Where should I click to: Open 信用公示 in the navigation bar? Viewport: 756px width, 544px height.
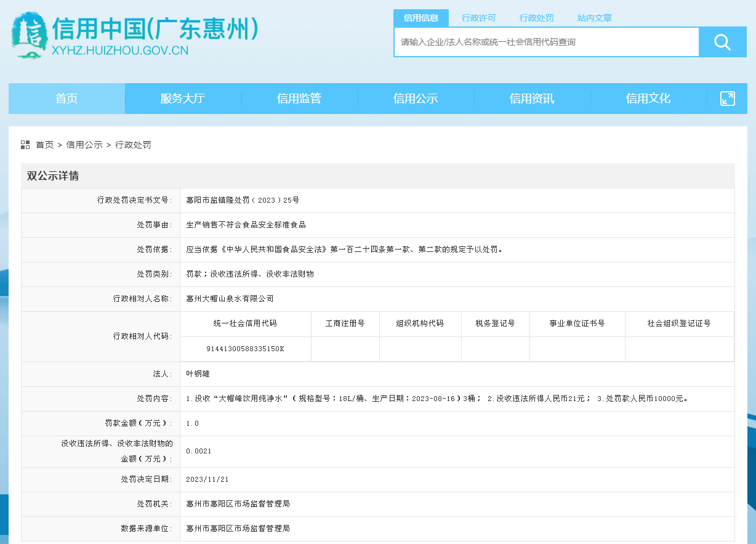416,99
